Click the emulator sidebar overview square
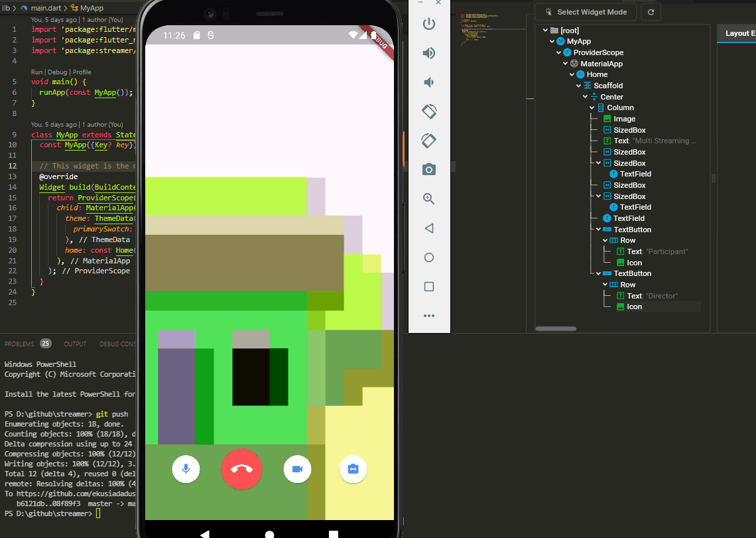Viewport: 756px width, 538px height. point(428,287)
